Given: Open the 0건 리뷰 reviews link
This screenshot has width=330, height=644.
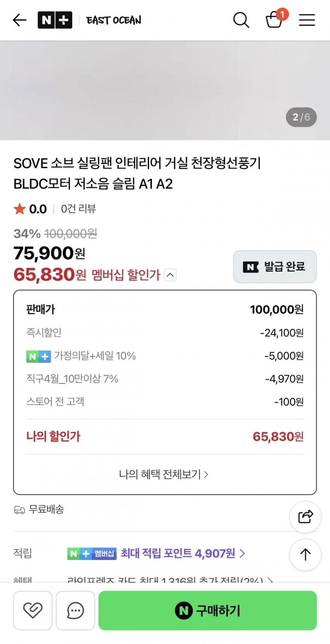Looking at the screenshot, I should pos(78,209).
